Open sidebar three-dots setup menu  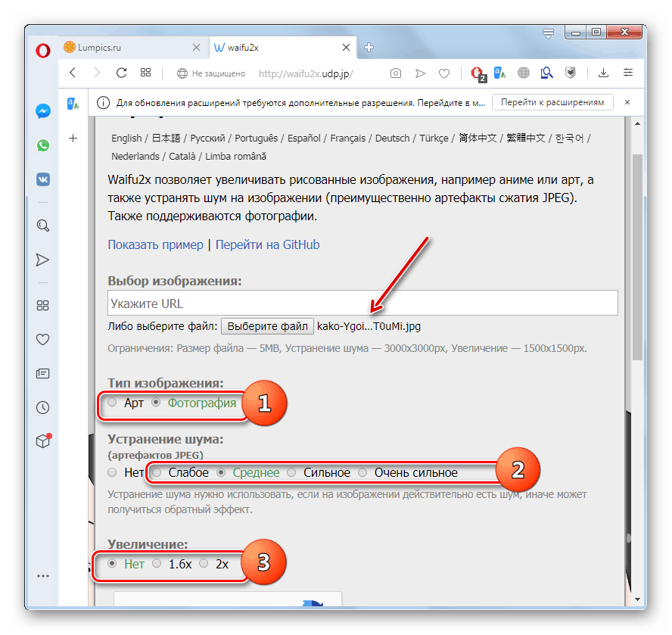pyautogui.click(x=43, y=576)
